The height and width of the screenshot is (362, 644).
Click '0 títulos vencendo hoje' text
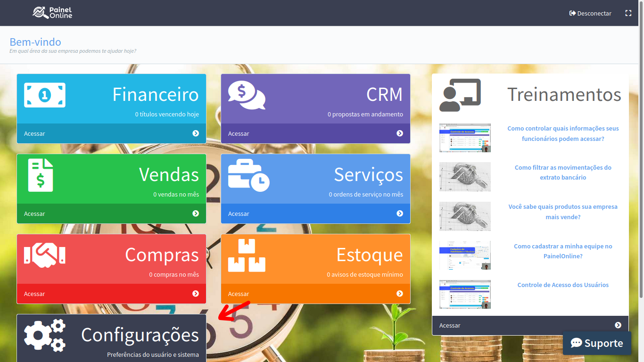click(x=167, y=114)
